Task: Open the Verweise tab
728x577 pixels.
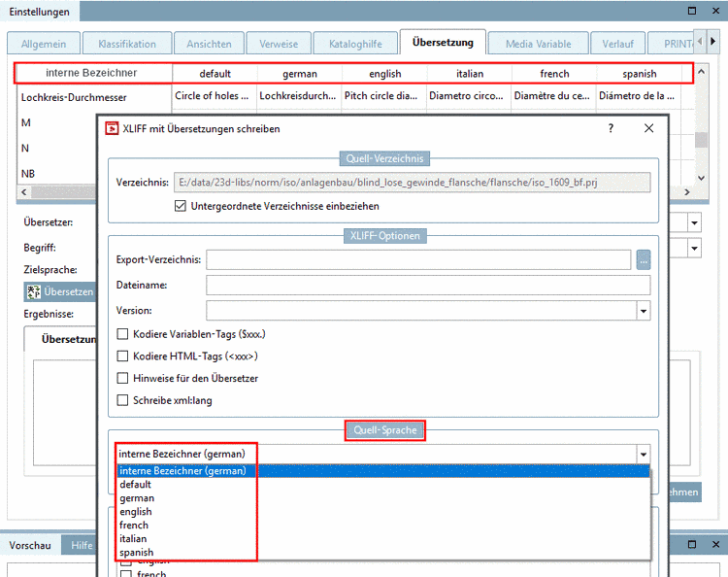Action: pos(279,44)
